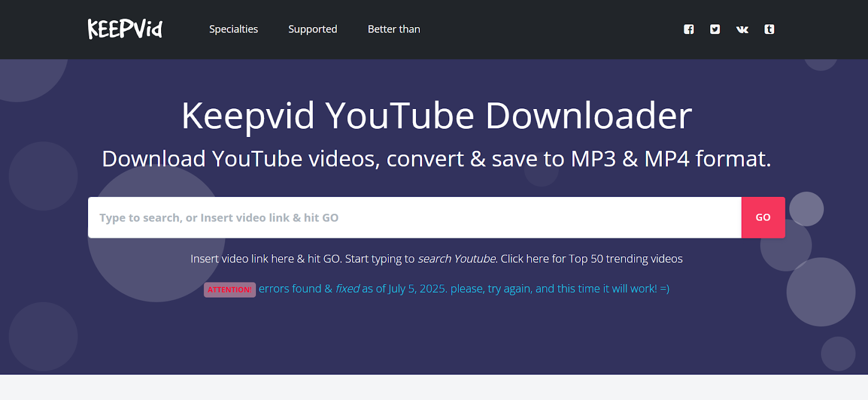This screenshot has height=400, width=868.
Task: Open the Twitter social icon
Action: [715, 29]
